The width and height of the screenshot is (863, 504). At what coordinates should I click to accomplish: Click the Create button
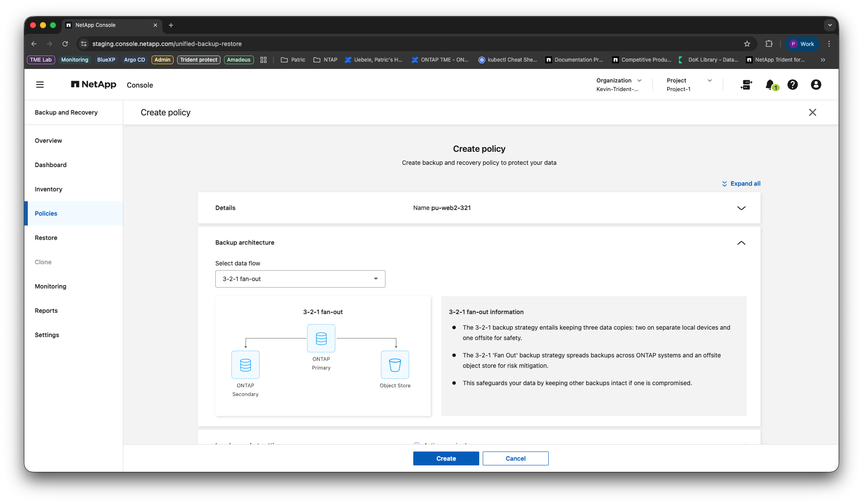(446, 458)
